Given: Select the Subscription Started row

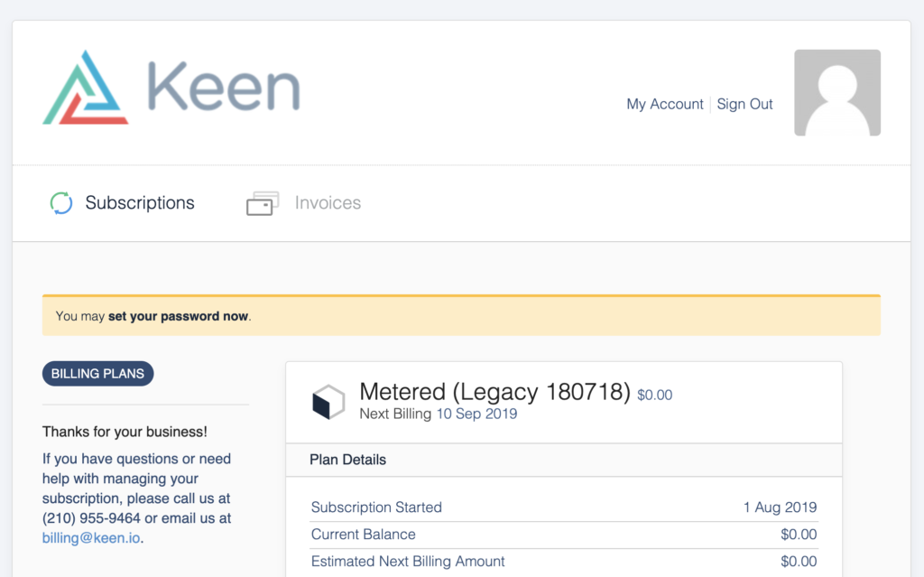Looking at the screenshot, I should (x=564, y=507).
